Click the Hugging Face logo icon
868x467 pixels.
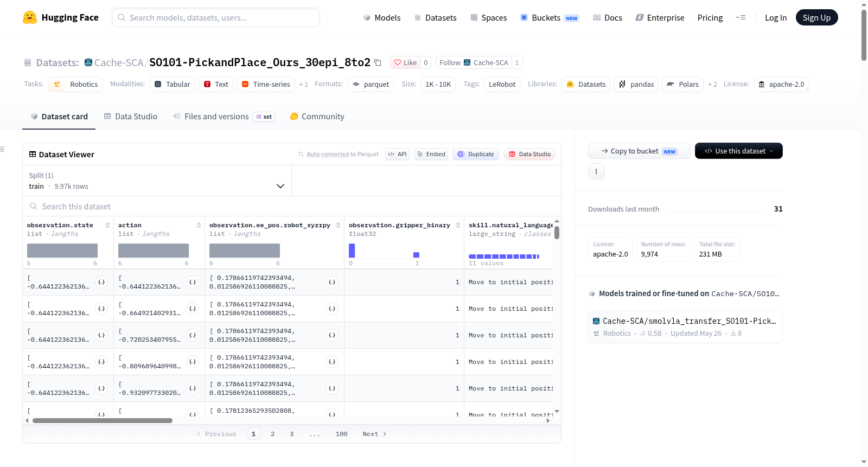coord(30,17)
